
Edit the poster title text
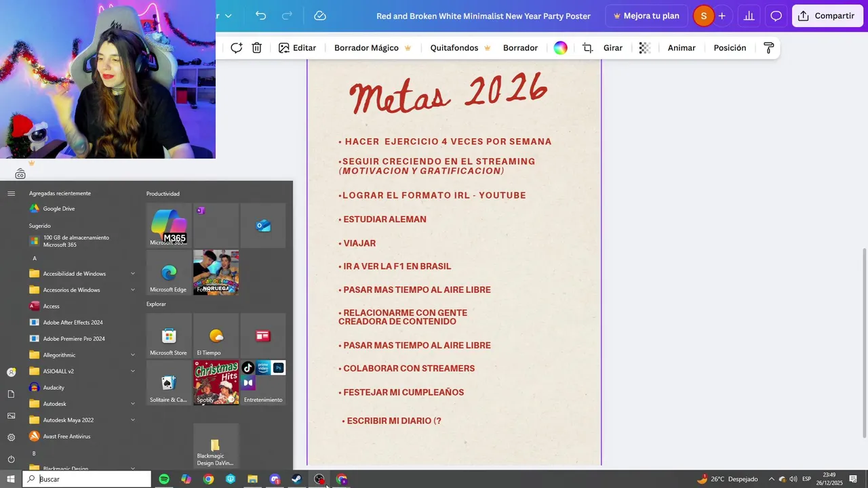click(x=484, y=16)
